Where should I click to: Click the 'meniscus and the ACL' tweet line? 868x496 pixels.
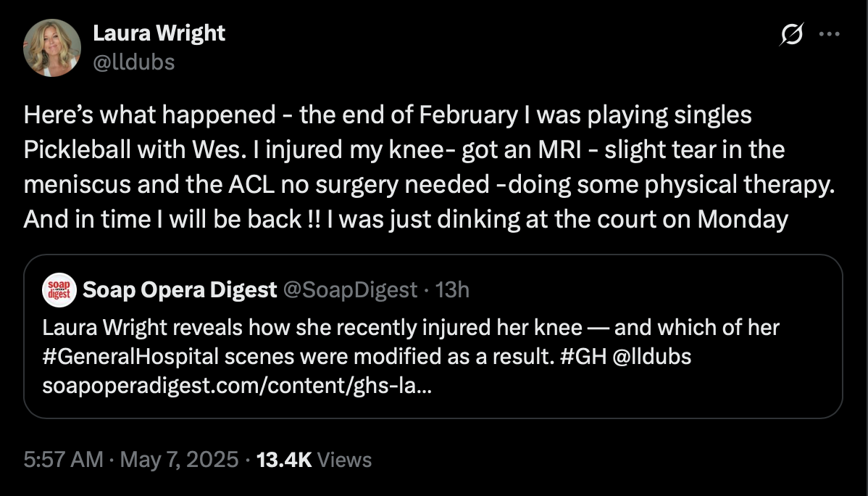click(x=429, y=184)
